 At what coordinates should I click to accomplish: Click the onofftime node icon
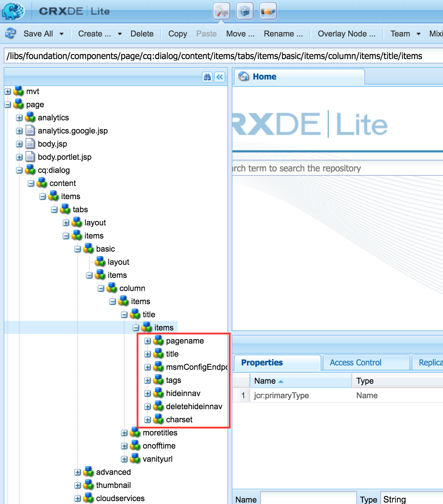135,446
